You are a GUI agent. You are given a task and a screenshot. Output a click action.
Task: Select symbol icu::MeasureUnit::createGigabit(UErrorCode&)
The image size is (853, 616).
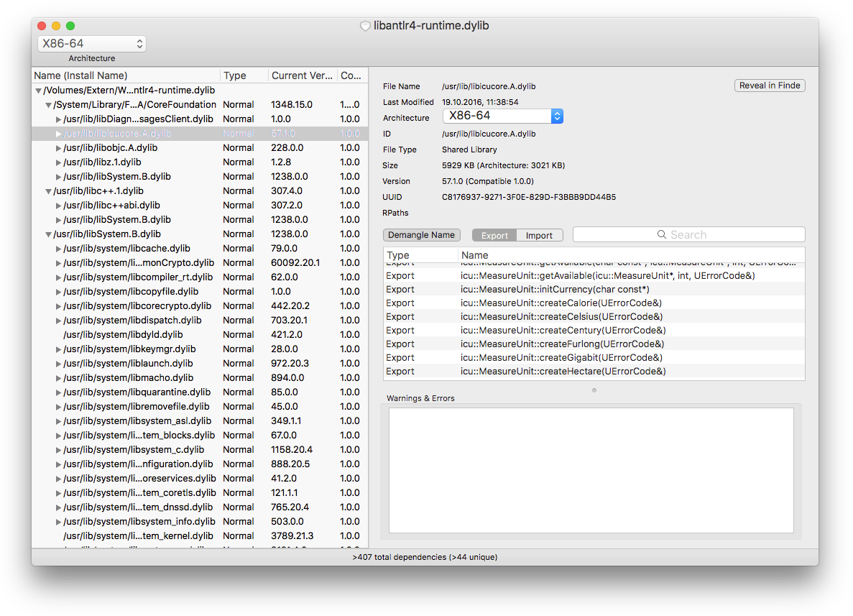click(x=594, y=357)
